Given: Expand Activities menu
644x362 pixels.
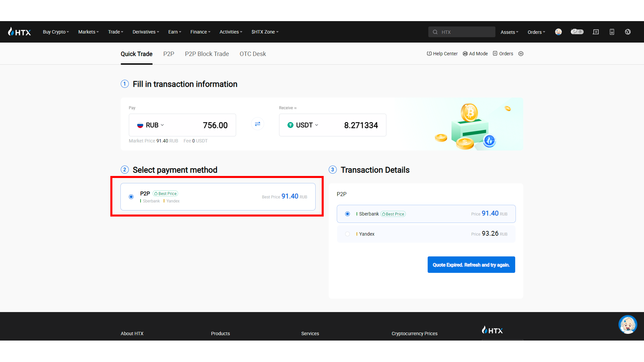Looking at the screenshot, I should [231, 32].
